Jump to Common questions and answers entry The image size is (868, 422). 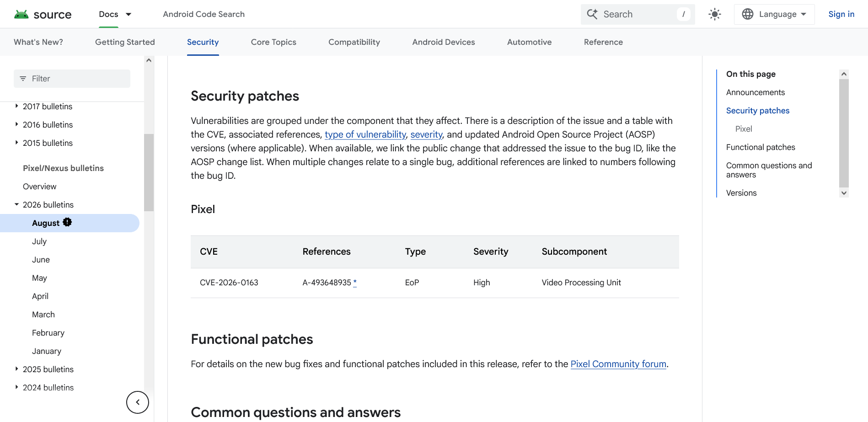coord(769,170)
